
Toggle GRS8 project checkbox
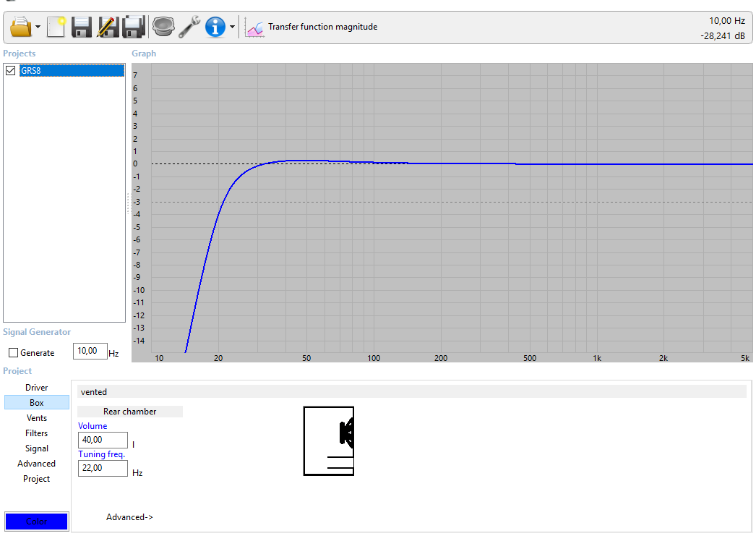click(11, 70)
